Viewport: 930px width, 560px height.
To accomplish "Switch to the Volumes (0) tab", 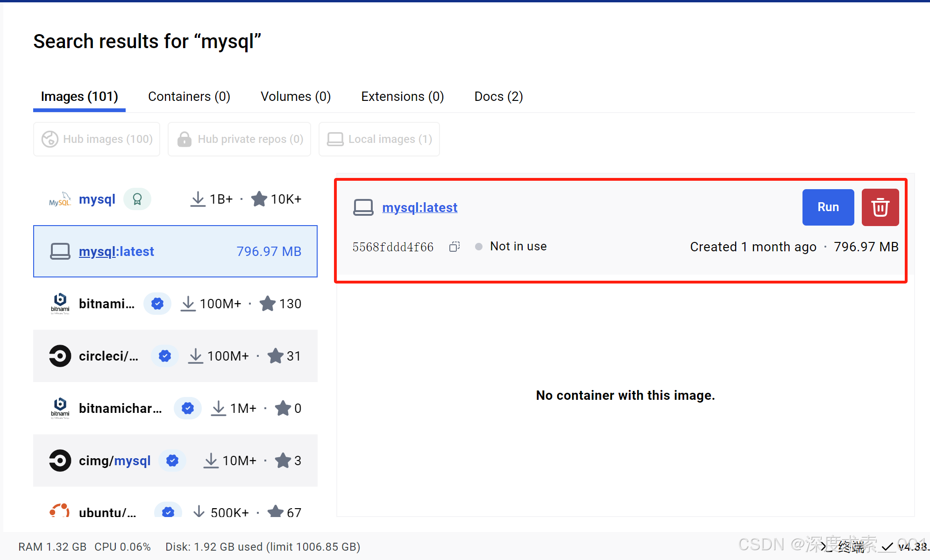I will (x=295, y=97).
